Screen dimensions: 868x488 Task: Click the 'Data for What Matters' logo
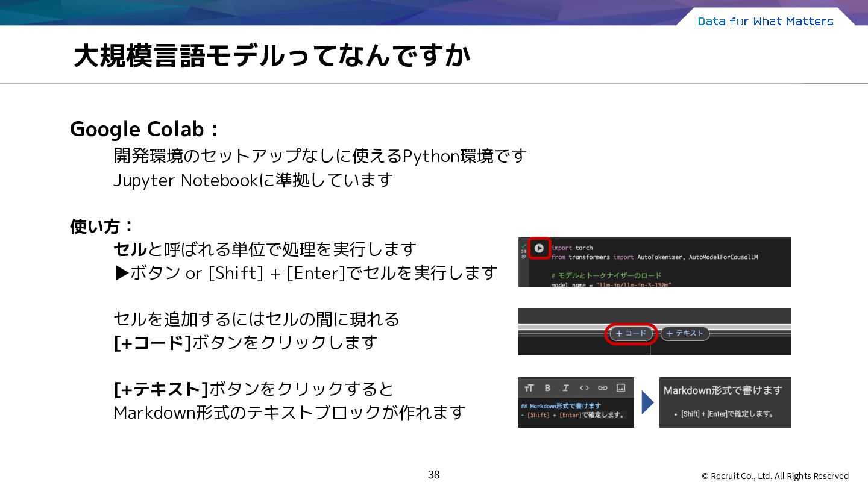point(766,21)
